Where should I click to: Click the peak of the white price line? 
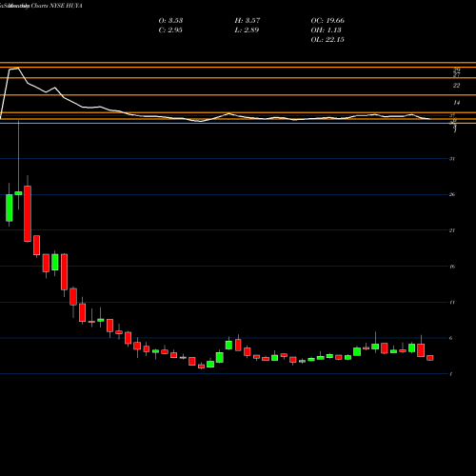pos(18,68)
